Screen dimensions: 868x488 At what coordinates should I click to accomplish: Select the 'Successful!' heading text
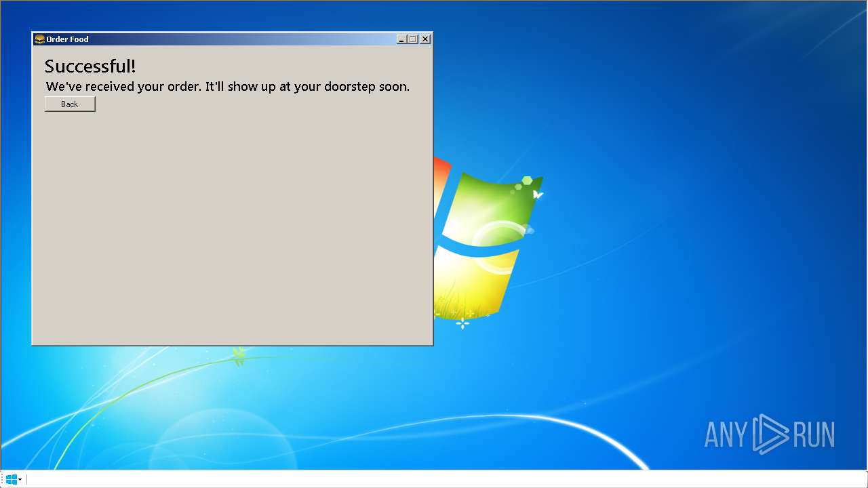click(90, 66)
